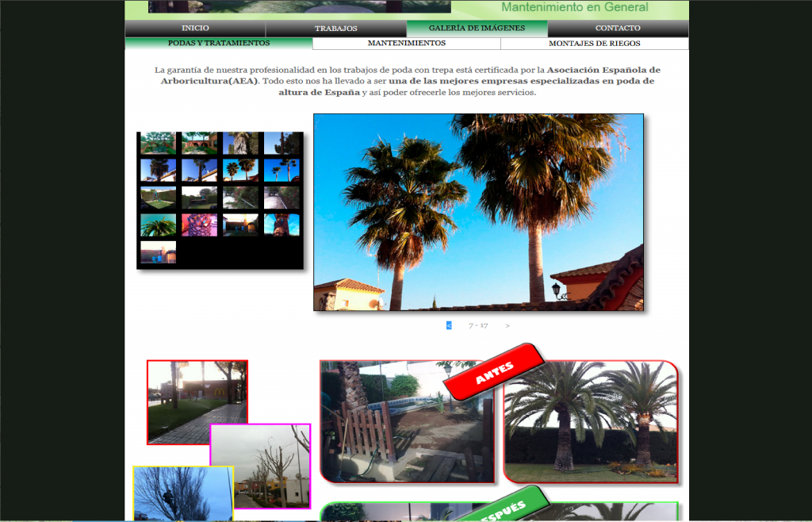Open the yellow-framed tree climber photo
The width and height of the screenshot is (812, 522).
pos(182,496)
